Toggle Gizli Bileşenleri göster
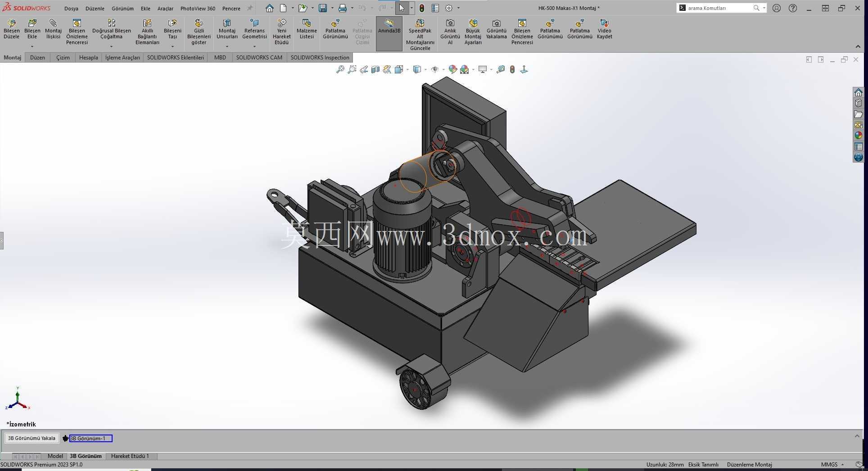Screen dimensions: 868x471 click(x=199, y=32)
